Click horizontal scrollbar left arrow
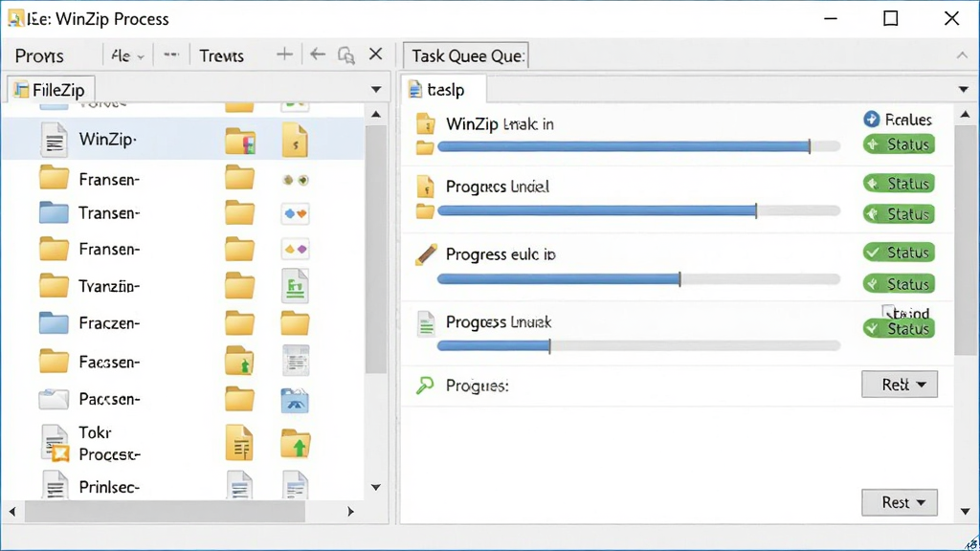This screenshot has width=980, height=551. [12, 512]
